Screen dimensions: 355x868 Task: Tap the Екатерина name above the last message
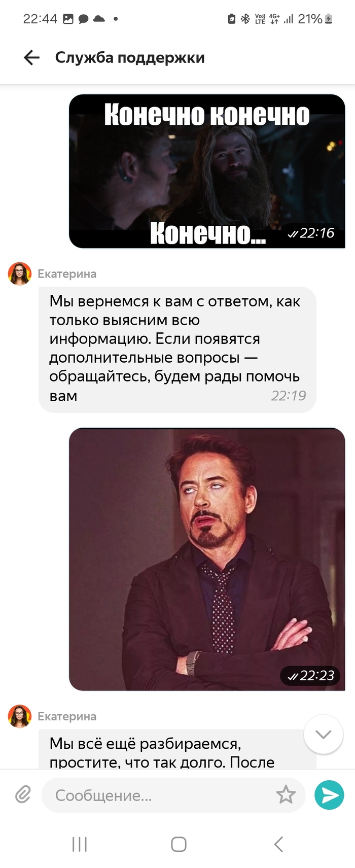(67, 716)
